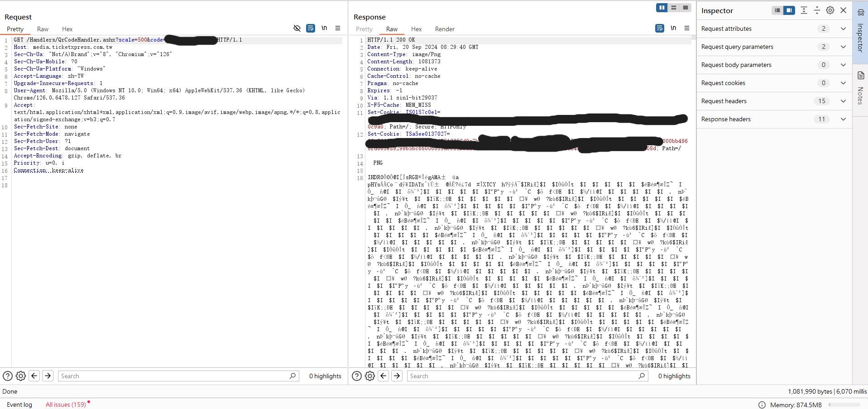Image resolution: width=868 pixels, height=409 pixels.
Task: Go to previous match in Response search
Action: [x=383, y=376]
